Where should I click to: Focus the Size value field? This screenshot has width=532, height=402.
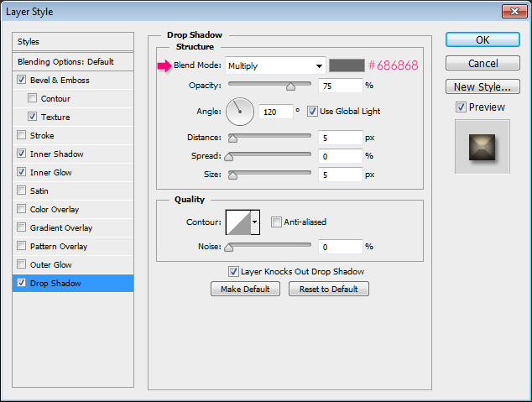click(x=341, y=175)
